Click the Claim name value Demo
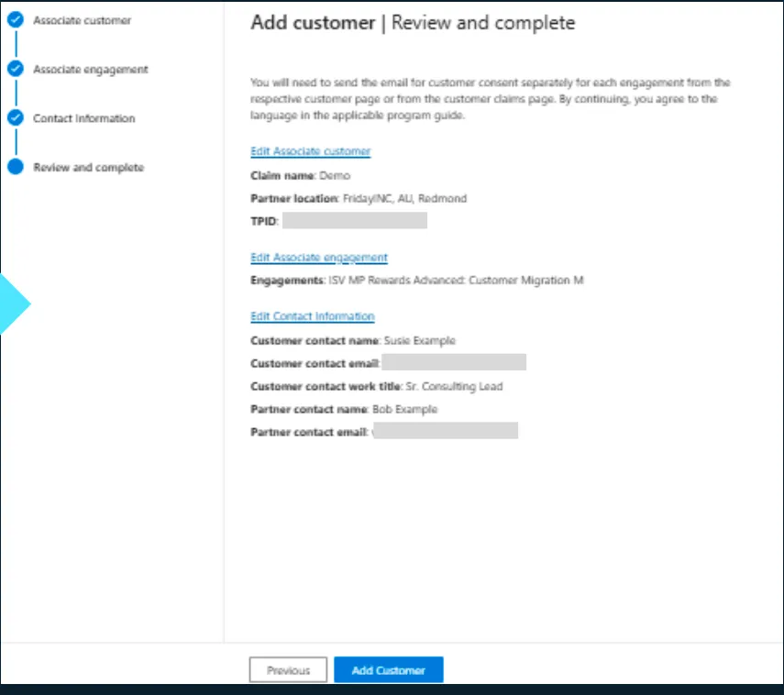 point(335,175)
